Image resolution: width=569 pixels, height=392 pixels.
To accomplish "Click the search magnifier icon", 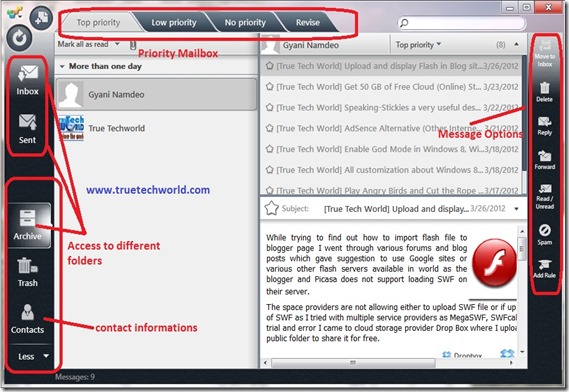I will click(x=404, y=23).
